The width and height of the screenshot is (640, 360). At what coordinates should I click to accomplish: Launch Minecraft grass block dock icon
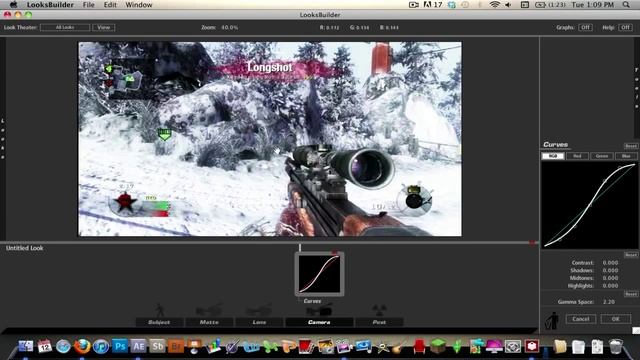[x=438, y=347]
